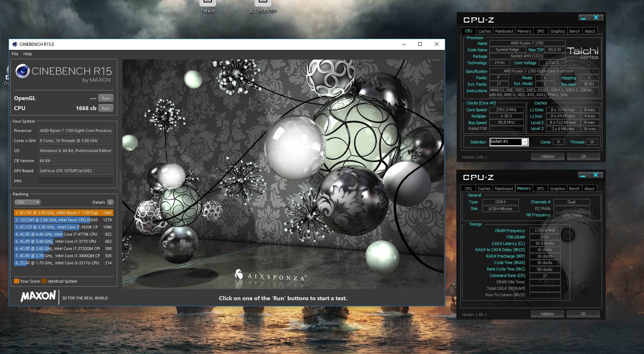The image size is (644, 354).
Task: Switch to Caches tab in upper CPU-Z
Action: (x=484, y=31)
